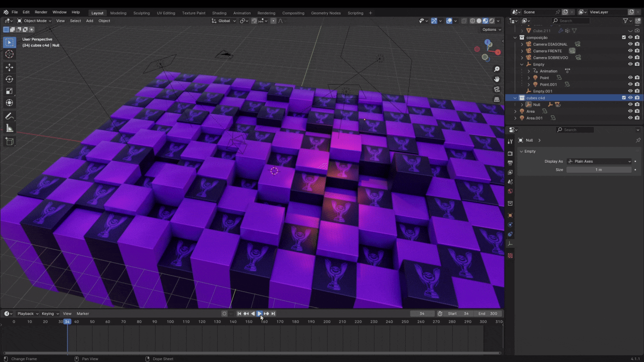
Task: Hide Camera DIAGONAL with its eye icon
Action: click(630, 44)
